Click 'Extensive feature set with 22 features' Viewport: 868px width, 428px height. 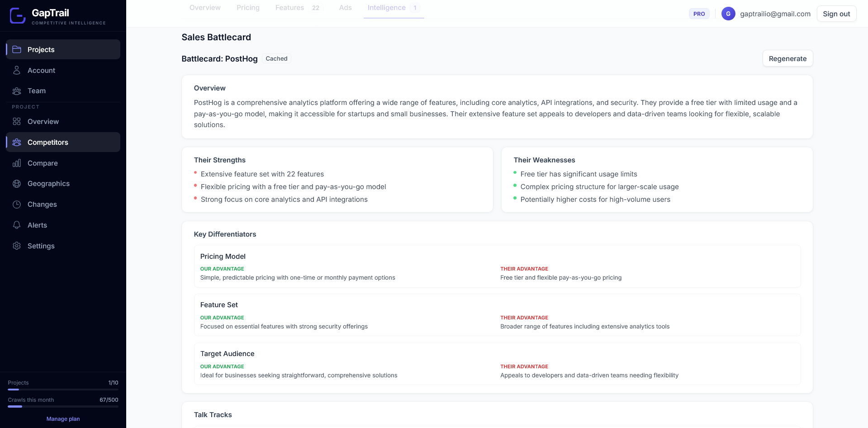(x=262, y=174)
